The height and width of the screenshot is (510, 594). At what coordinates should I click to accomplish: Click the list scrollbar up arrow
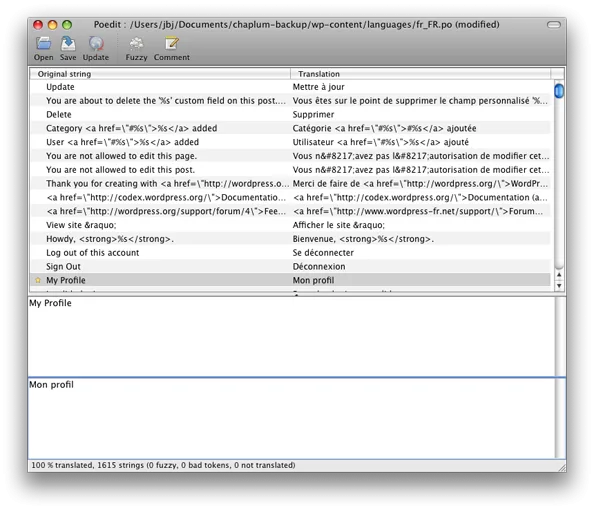pyautogui.click(x=559, y=275)
